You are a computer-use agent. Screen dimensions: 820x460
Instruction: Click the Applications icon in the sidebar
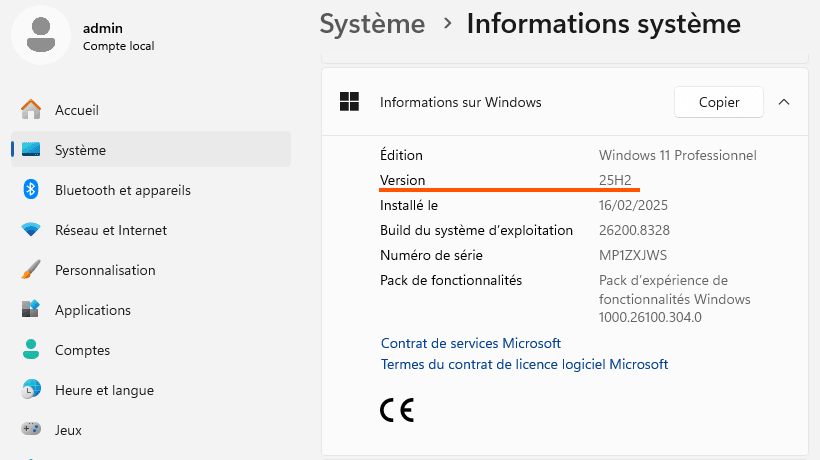pyautogui.click(x=31, y=309)
